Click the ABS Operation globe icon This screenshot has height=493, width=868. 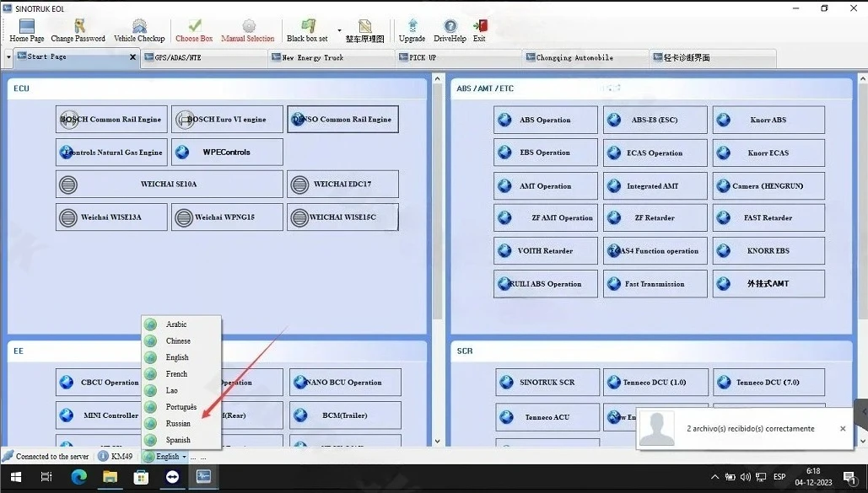tap(504, 120)
